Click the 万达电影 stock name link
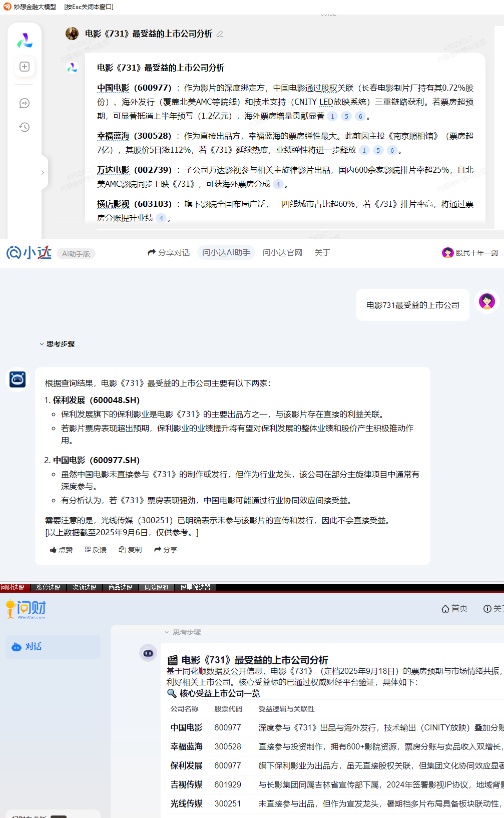Screen dimensions: 504x818 tap(113, 170)
